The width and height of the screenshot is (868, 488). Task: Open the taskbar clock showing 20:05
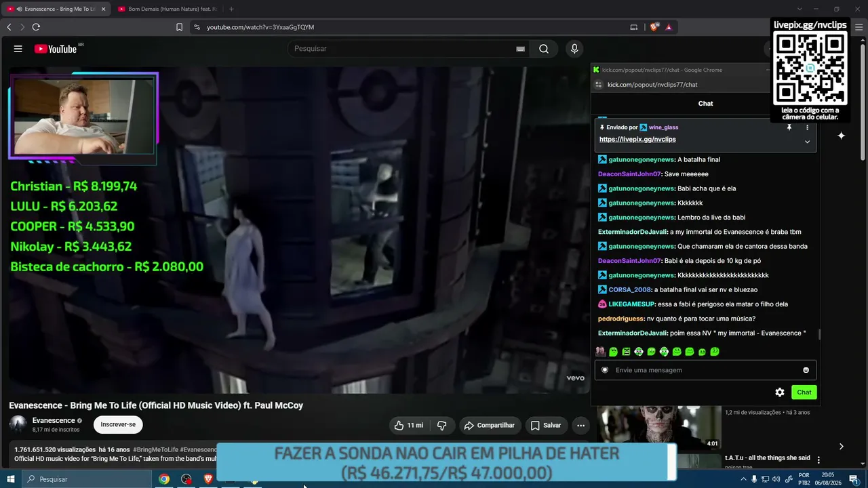click(x=829, y=479)
